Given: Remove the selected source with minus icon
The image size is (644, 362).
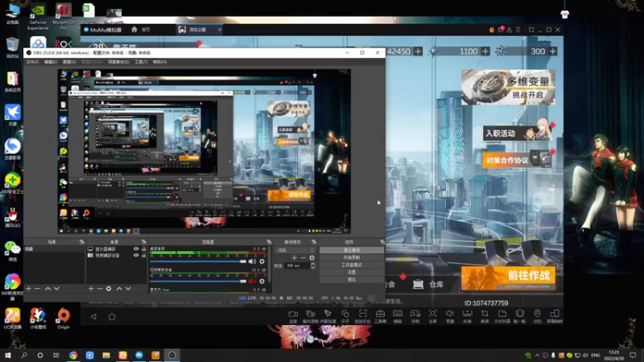Looking at the screenshot, I should 100,289.
